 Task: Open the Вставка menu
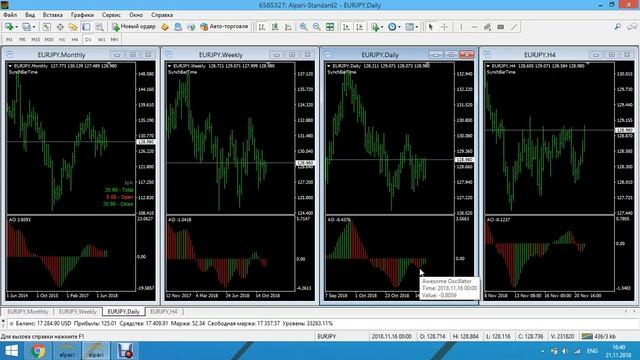point(53,15)
